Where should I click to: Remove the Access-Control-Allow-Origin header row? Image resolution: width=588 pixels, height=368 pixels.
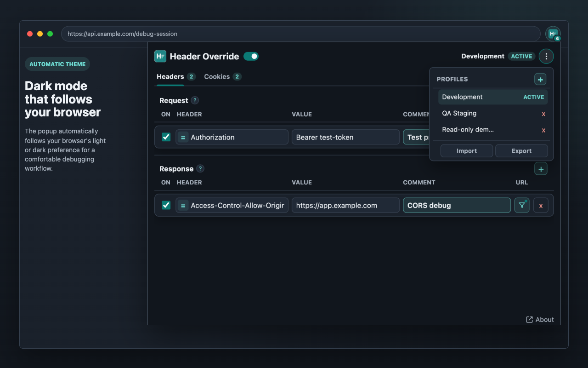(x=541, y=205)
